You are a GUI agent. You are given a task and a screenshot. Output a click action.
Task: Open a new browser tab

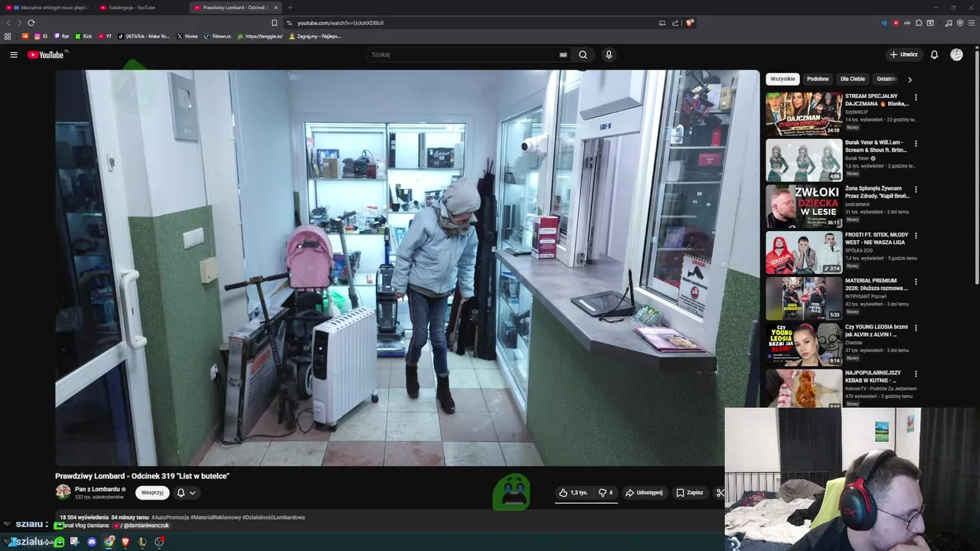(x=290, y=8)
